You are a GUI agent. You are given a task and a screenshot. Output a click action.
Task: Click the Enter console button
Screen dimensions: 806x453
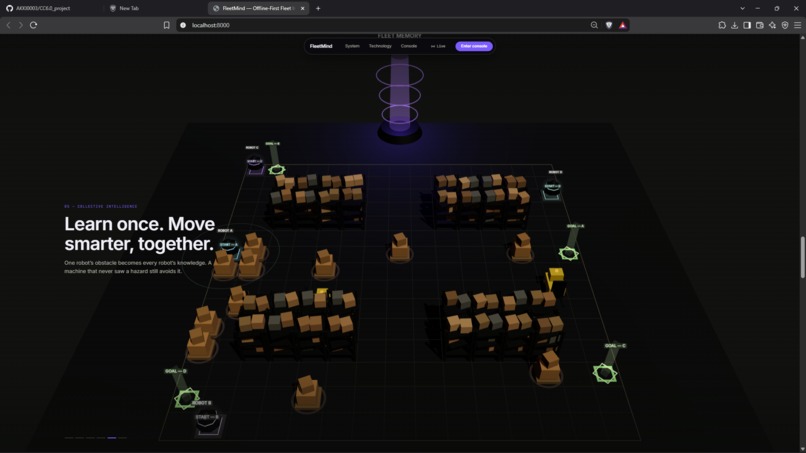tap(474, 46)
